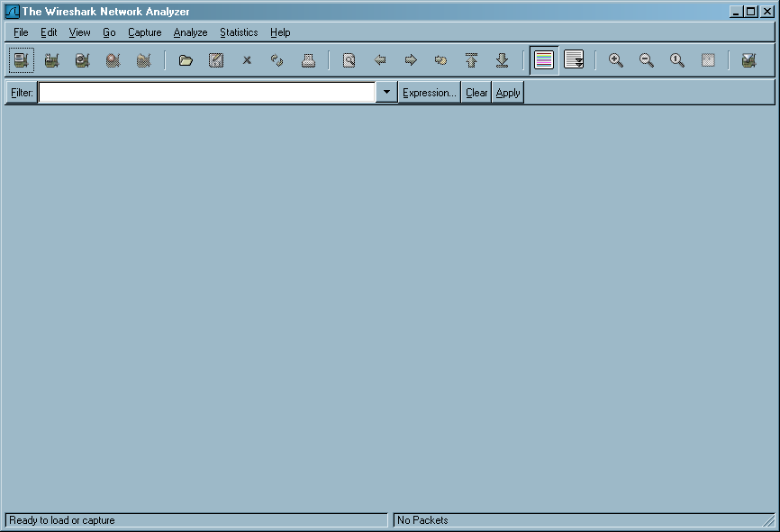Click the Clear filter button
The image size is (780, 532).
point(476,93)
